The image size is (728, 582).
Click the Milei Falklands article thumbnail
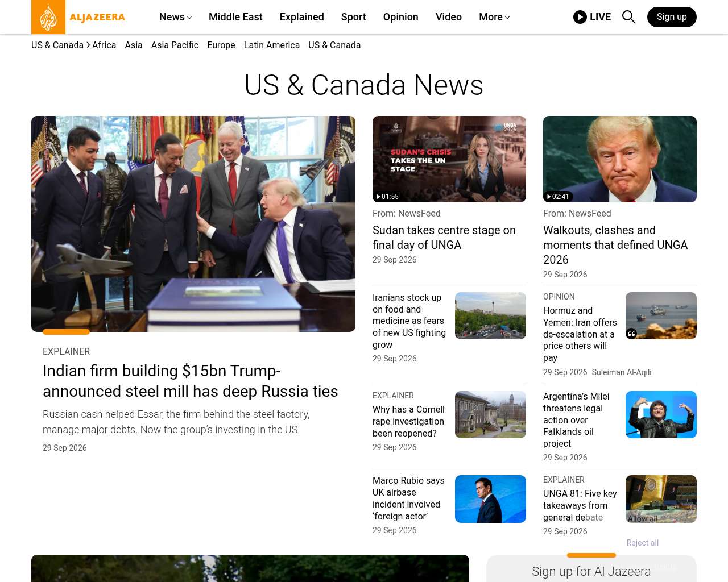661,415
